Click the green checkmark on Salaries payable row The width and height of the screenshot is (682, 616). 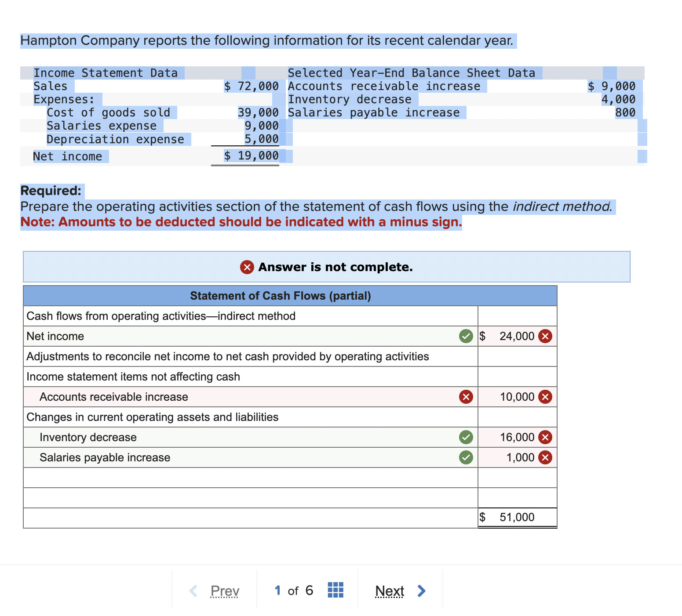pyautogui.click(x=466, y=457)
